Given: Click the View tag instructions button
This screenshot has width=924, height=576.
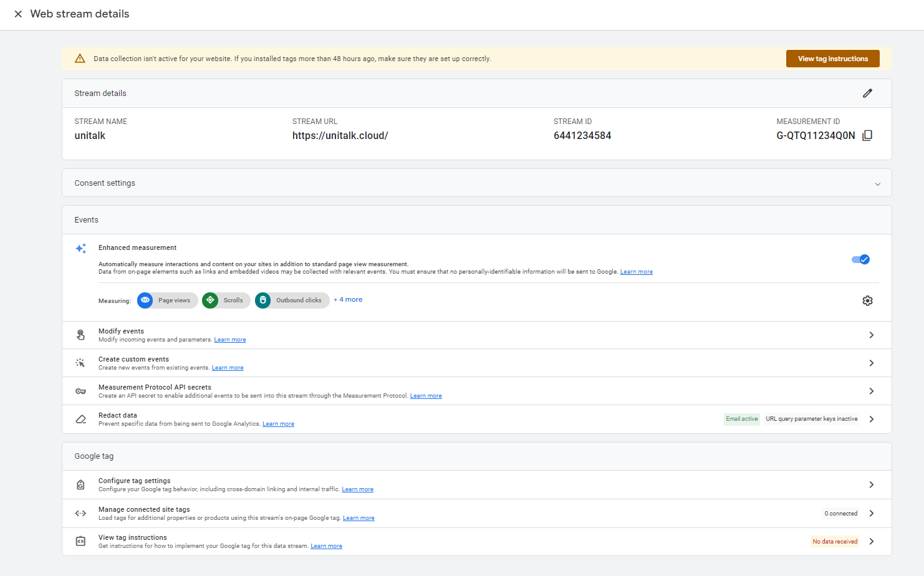Looking at the screenshot, I should 832,59.
